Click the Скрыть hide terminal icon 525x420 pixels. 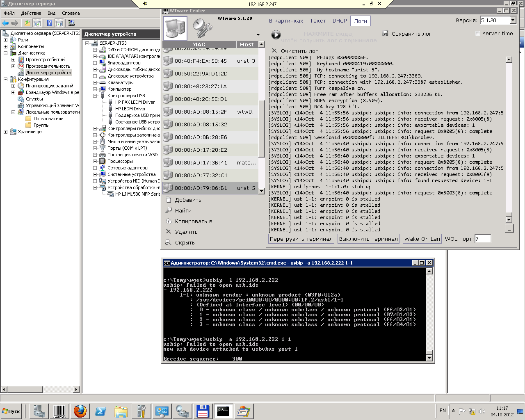168,242
